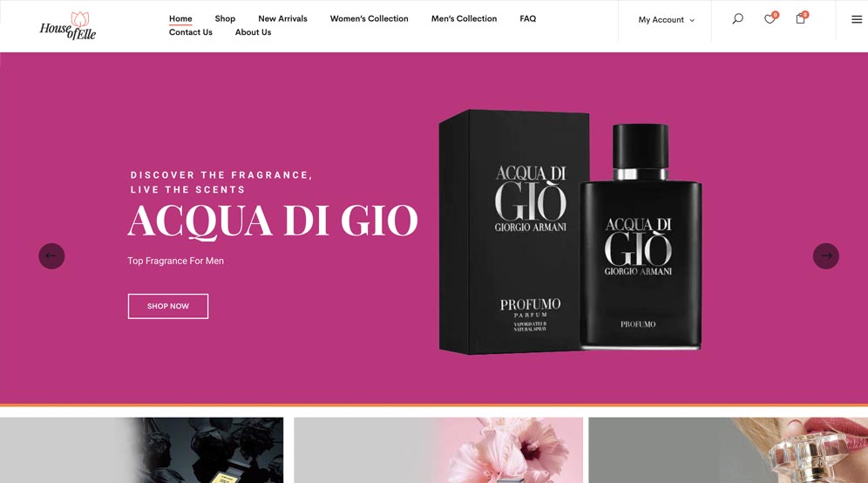Open the hamburger menu icon

857,19
